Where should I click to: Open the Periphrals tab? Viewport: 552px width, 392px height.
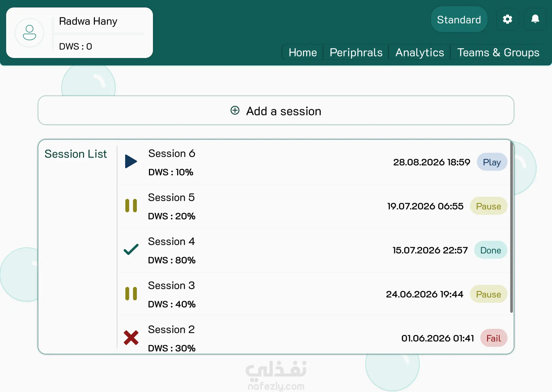pyautogui.click(x=356, y=52)
